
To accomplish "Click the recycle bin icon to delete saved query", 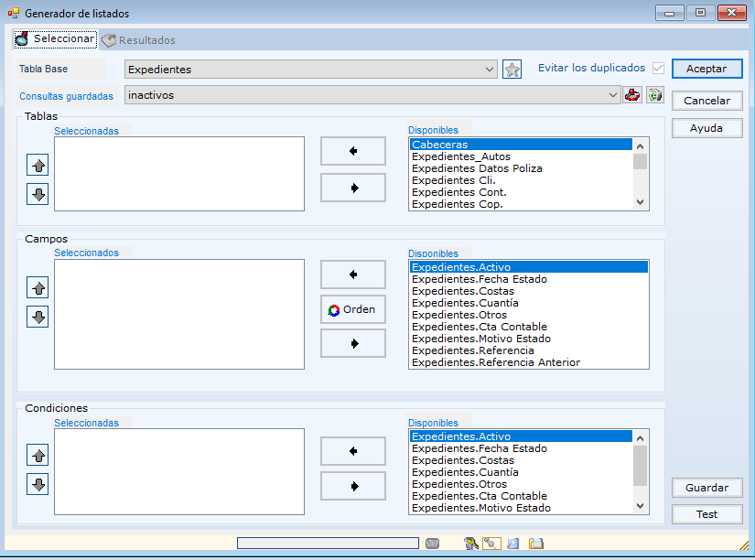I will pyautogui.click(x=654, y=95).
